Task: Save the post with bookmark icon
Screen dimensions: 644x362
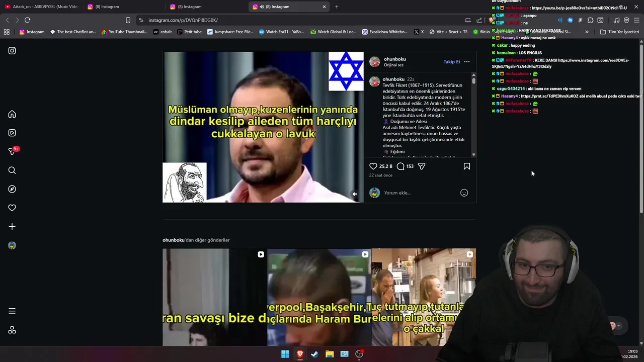Action: tap(467, 166)
